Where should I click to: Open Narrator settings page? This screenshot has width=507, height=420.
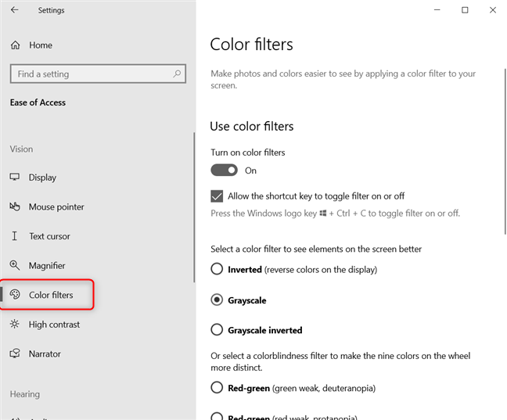click(45, 354)
